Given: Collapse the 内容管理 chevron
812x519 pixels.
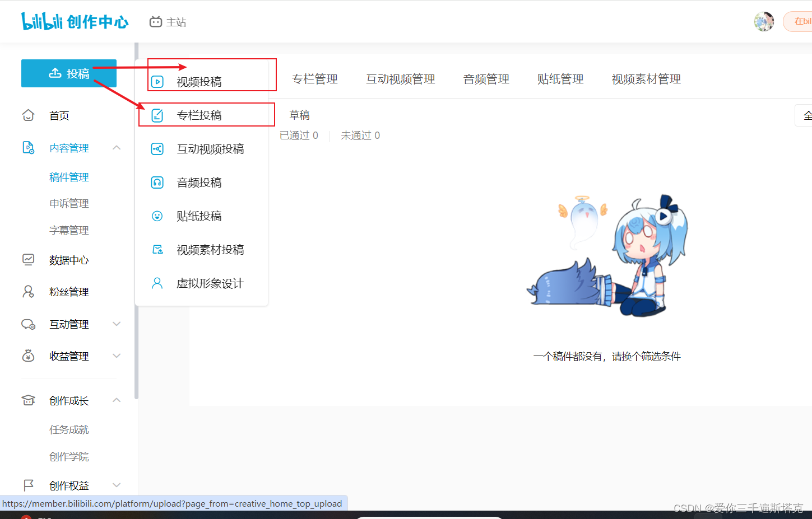Looking at the screenshot, I should [x=117, y=148].
